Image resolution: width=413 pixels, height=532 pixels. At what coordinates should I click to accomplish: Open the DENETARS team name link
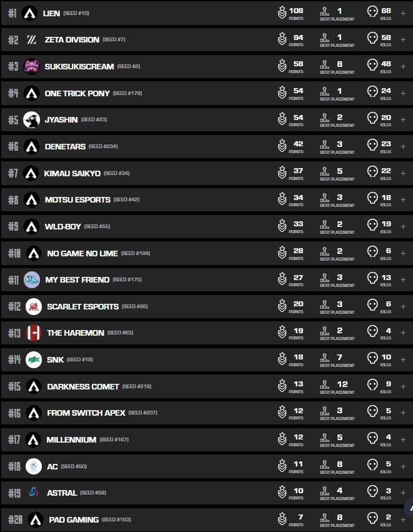pyautogui.click(x=65, y=146)
